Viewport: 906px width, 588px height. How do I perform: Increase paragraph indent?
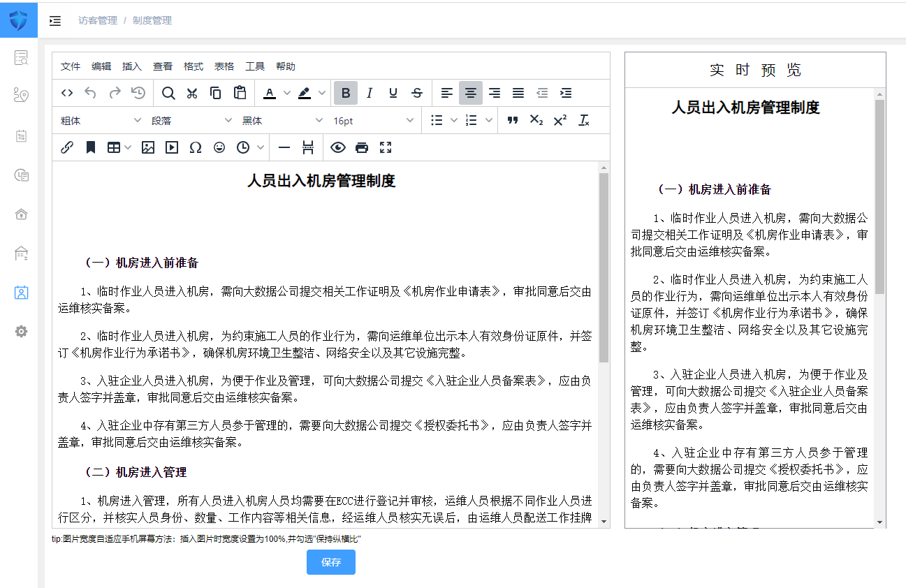(x=566, y=93)
